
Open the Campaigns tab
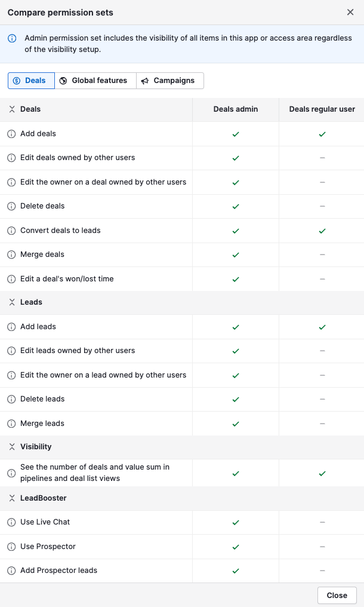(169, 81)
